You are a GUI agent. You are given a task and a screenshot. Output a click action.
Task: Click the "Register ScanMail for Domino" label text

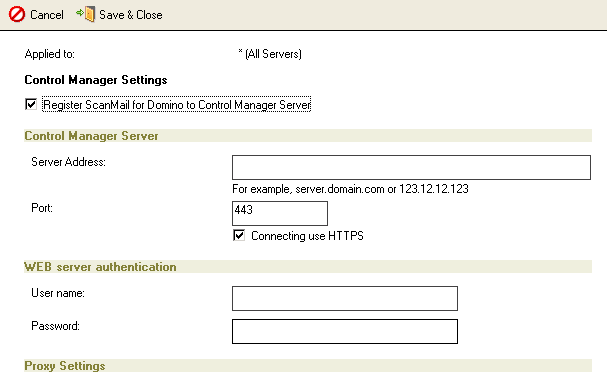point(177,105)
